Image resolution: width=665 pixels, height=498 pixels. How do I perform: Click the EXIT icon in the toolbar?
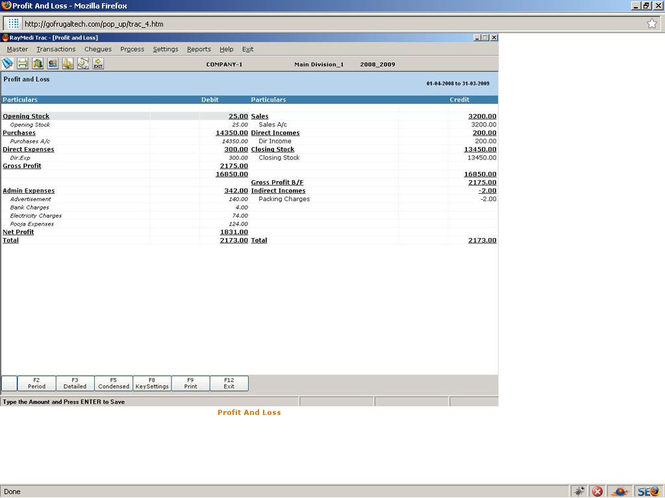click(x=98, y=63)
